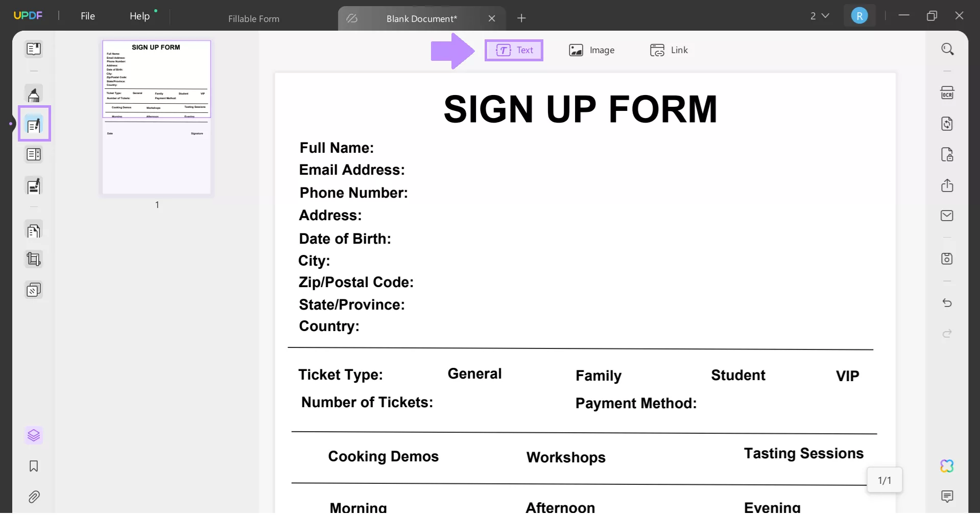
Task: Open the File menu
Action: pyautogui.click(x=88, y=16)
